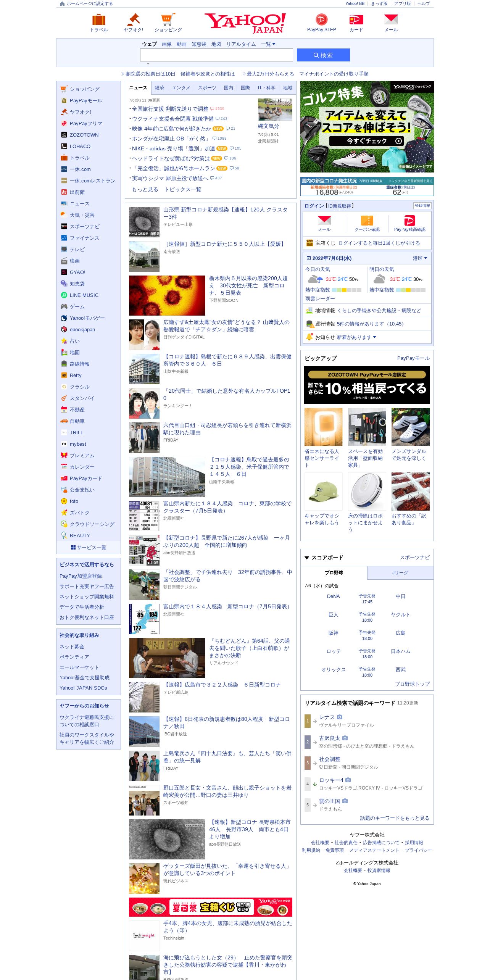Click the blue 検索 search button
Viewport: 490px width, 980px height.
[x=323, y=55]
